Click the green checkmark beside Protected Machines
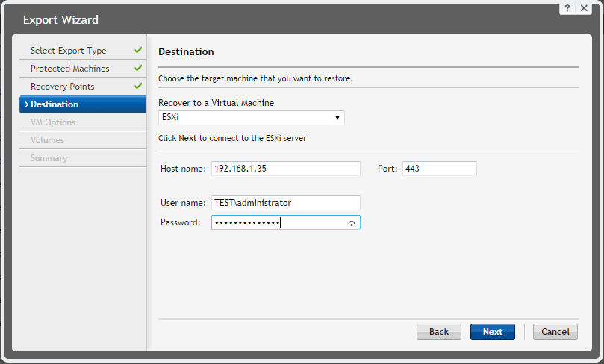 tap(138, 68)
